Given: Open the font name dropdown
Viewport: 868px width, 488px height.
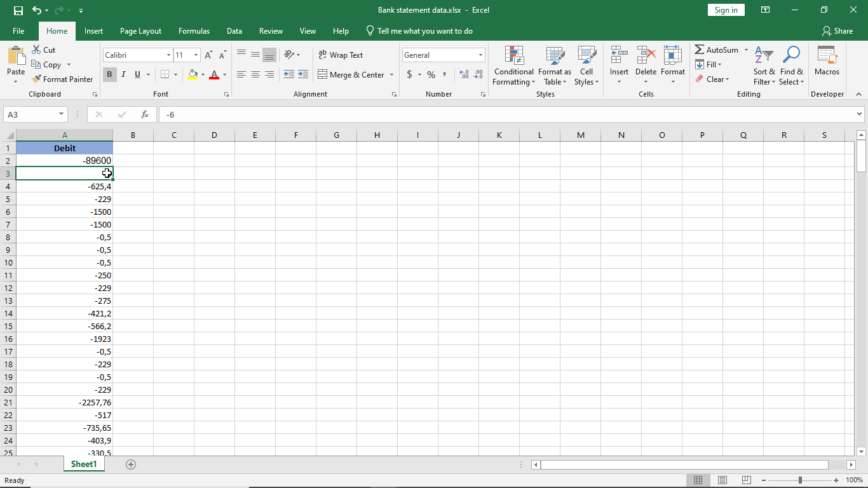Looking at the screenshot, I should [168, 55].
